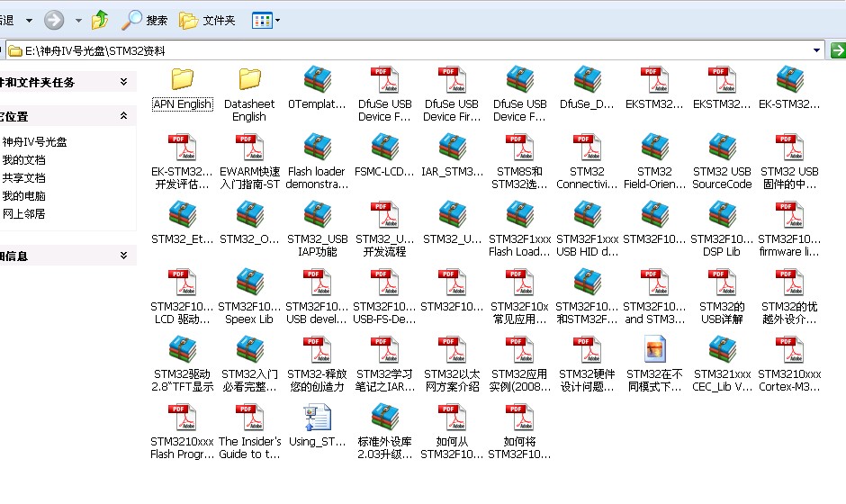Open the 我的文档 link
This screenshot has width=846, height=504.
23,159
